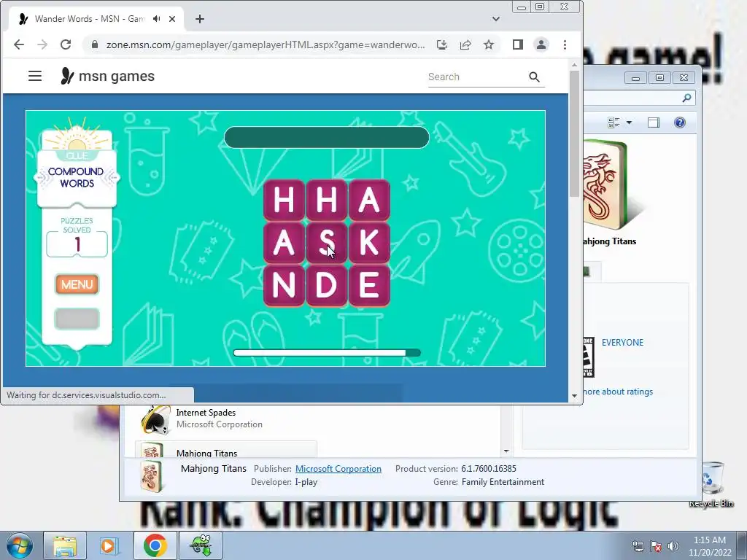Open the Chrome profile icon
The height and width of the screenshot is (560, 747).
coord(541,44)
